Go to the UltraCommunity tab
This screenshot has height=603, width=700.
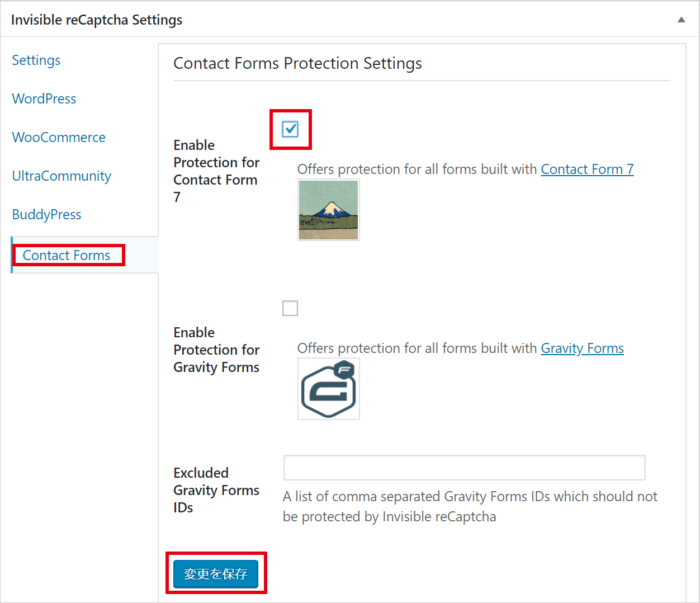tap(62, 176)
